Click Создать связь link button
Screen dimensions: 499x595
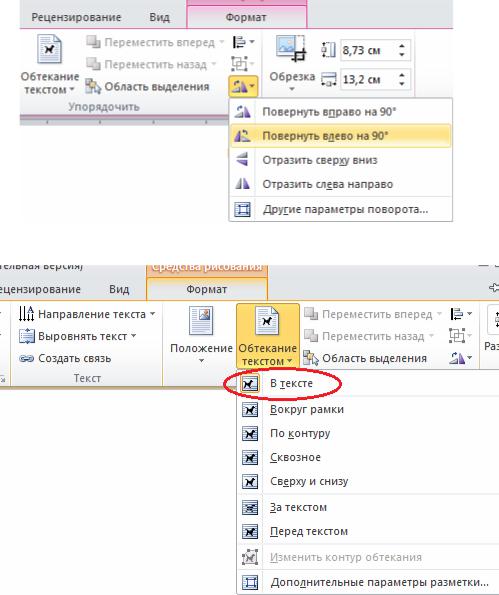tap(65, 358)
